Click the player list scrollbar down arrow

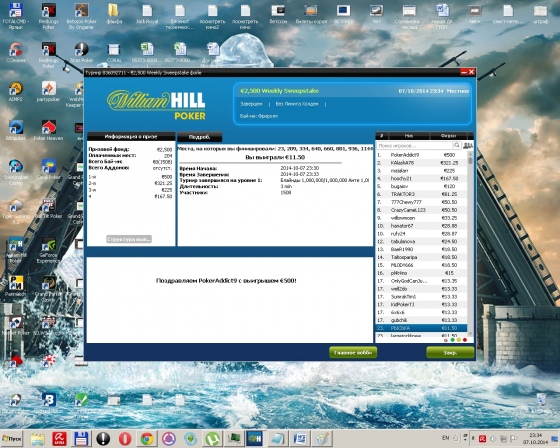pyautogui.click(x=470, y=334)
